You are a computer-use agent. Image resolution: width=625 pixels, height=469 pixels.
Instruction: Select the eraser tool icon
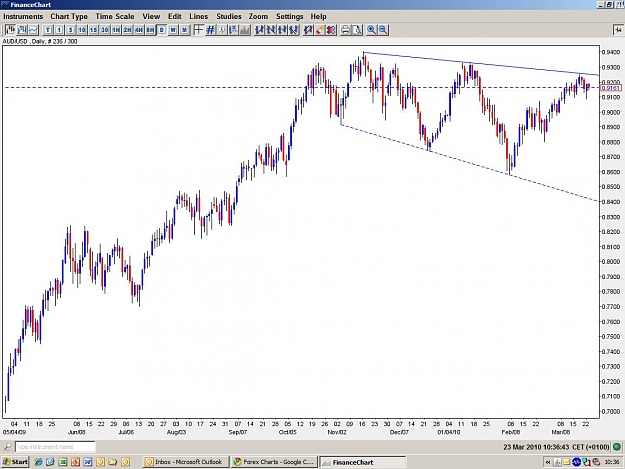(x=320, y=30)
